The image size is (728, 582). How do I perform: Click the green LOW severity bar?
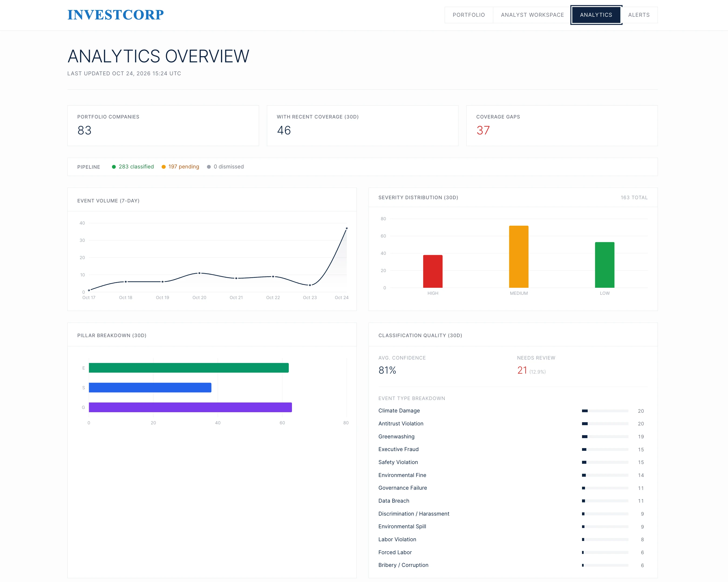[x=605, y=265]
